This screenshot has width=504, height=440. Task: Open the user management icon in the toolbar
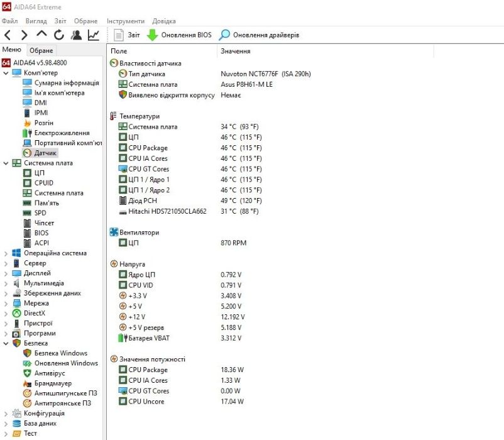76,35
